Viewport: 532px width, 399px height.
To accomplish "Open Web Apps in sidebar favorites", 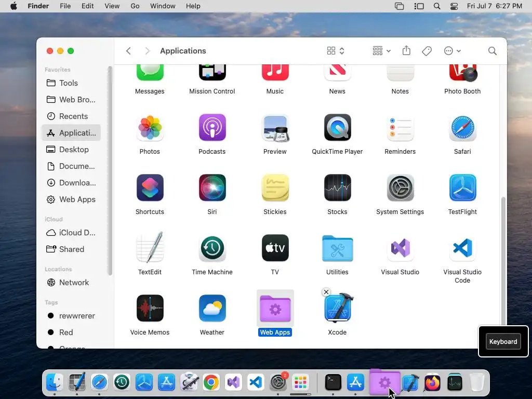I will [71, 199].
